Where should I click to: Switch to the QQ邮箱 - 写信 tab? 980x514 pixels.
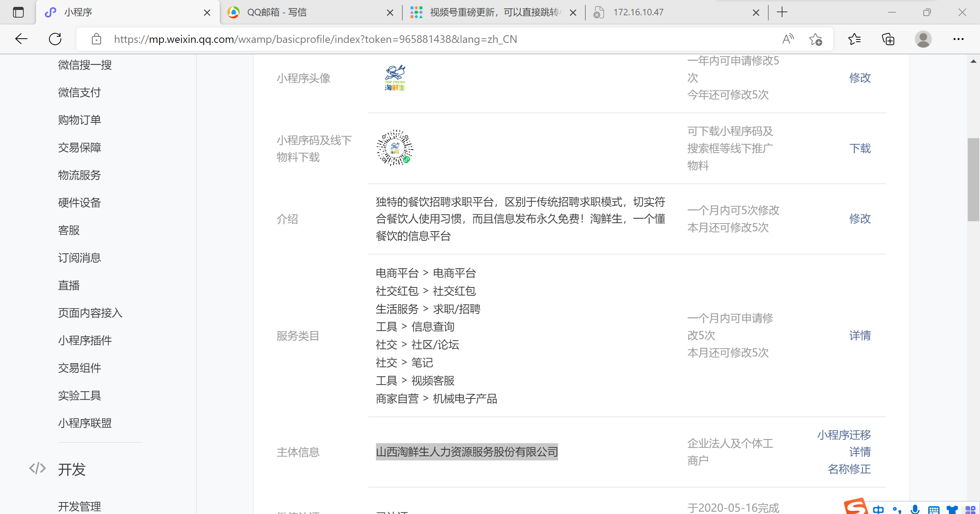tap(311, 12)
